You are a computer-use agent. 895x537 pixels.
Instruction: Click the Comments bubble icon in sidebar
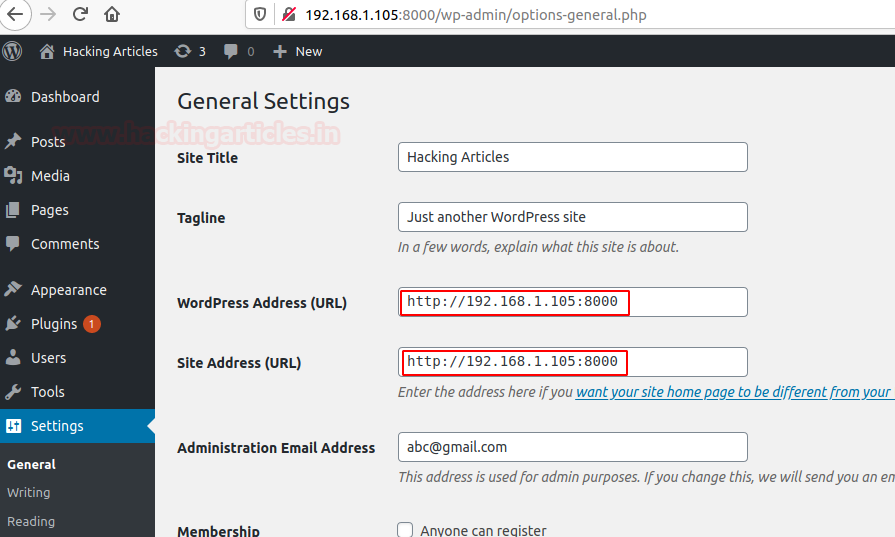(13, 244)
